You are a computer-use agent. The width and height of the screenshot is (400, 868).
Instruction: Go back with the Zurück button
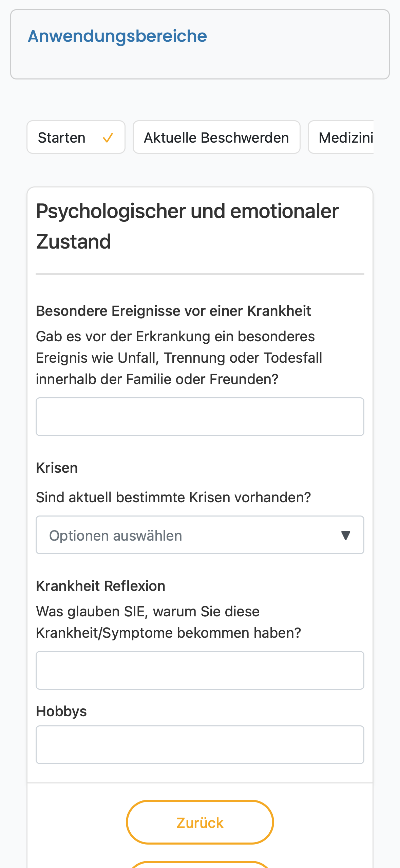(200, 822)
